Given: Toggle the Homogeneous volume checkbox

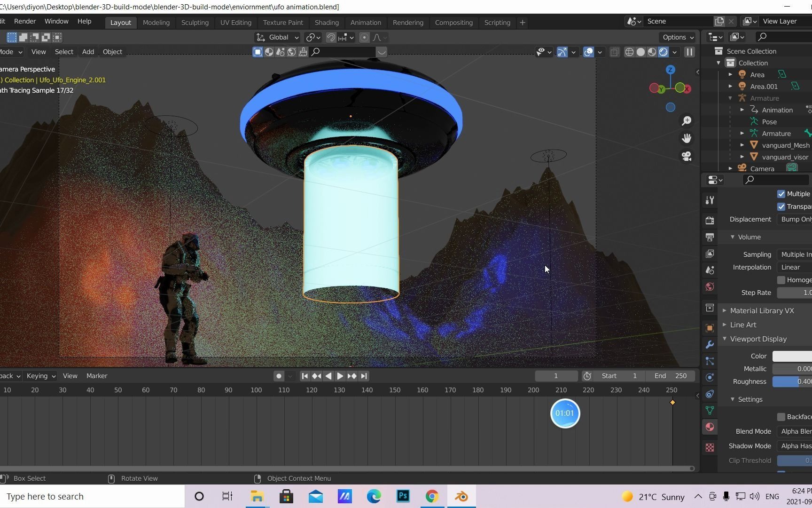Looking at the screenshot, I should [781, 280].
